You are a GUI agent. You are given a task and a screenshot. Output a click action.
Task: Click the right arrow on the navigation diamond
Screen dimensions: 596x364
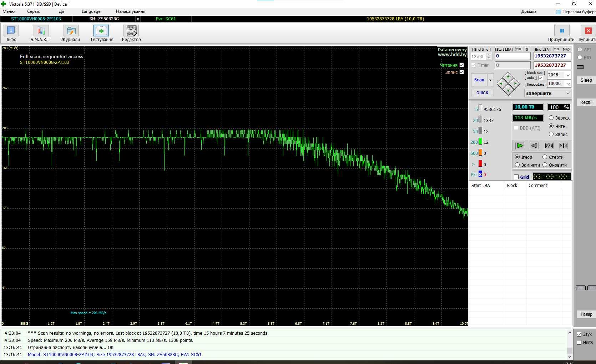516,84
